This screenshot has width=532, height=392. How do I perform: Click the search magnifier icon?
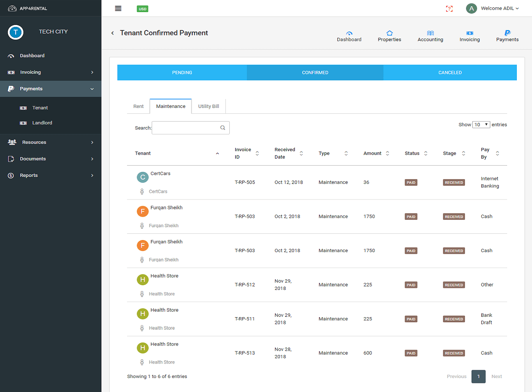[x=223, y=128]
